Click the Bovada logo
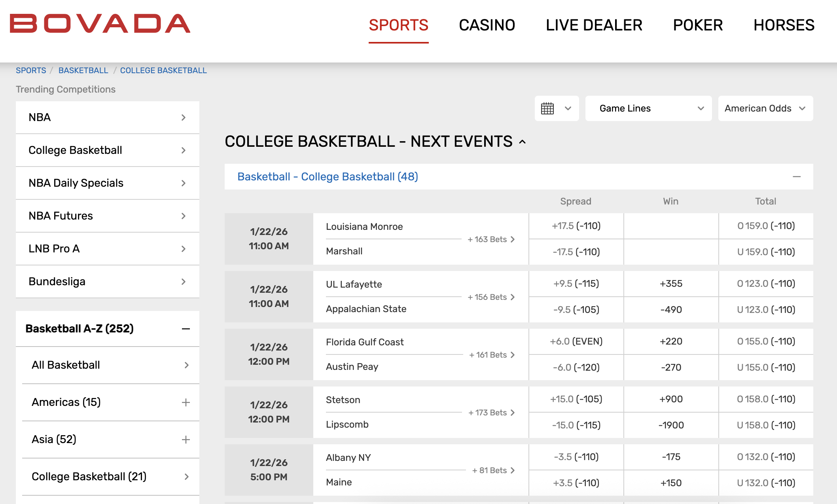 [x=100, y=24]
